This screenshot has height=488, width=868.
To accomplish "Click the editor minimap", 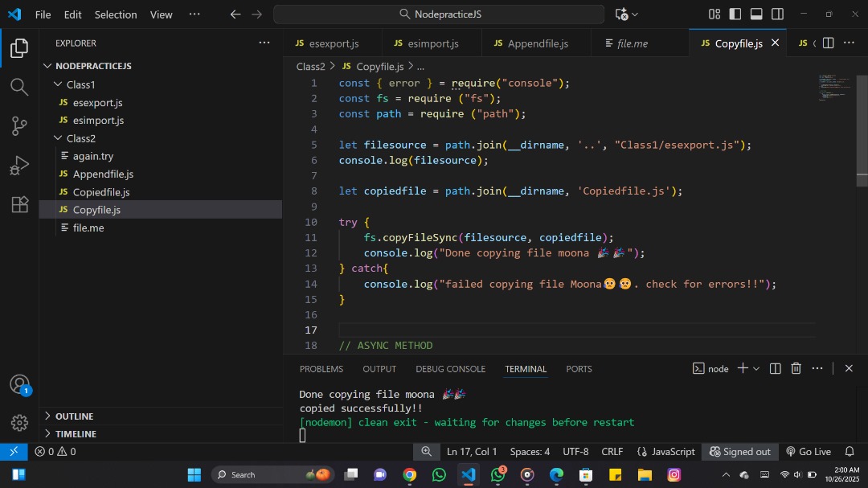I will click(834, 88).
